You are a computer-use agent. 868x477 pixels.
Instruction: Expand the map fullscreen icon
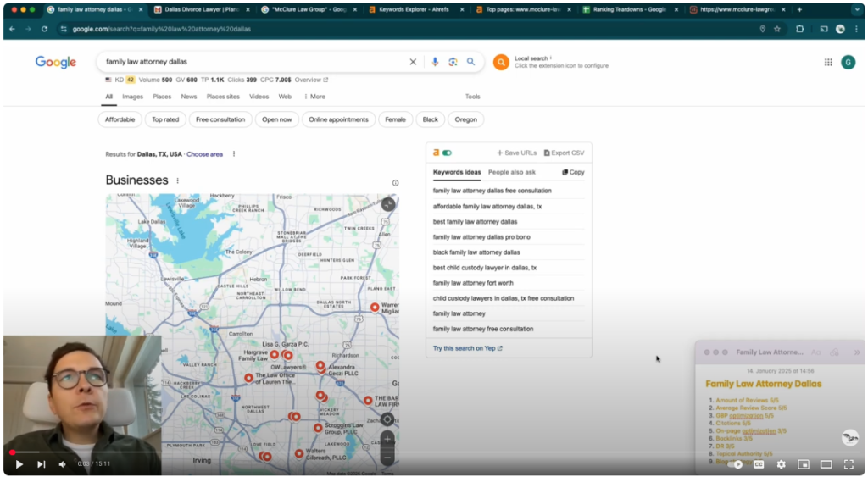388,204
